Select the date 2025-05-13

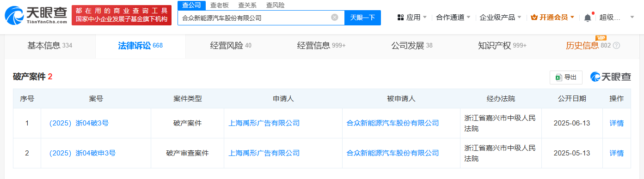tap(572, 153)
